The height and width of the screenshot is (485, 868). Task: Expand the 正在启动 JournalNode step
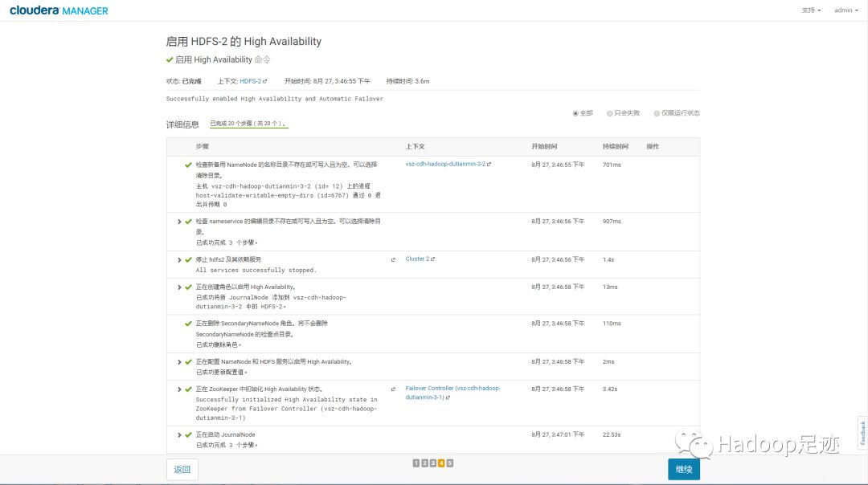pos(179,435)
